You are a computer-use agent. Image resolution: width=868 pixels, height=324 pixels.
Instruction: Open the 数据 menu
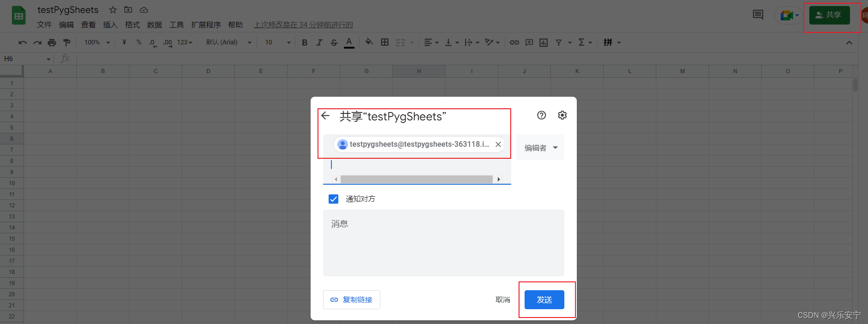pyautogui.click(x=154, y=25)
